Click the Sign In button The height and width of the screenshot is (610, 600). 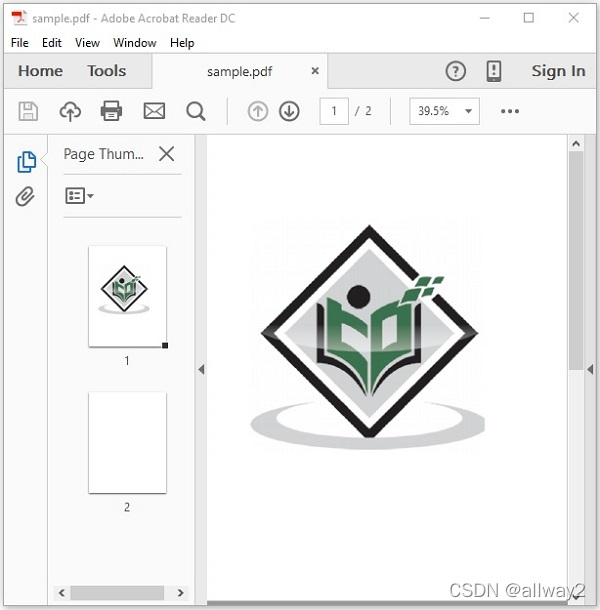point(558,71)
